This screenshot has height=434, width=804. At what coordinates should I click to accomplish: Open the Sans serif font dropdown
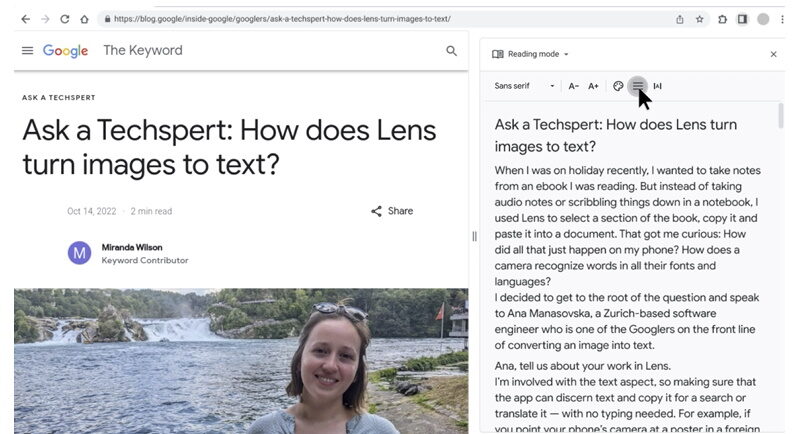(525, 86)
